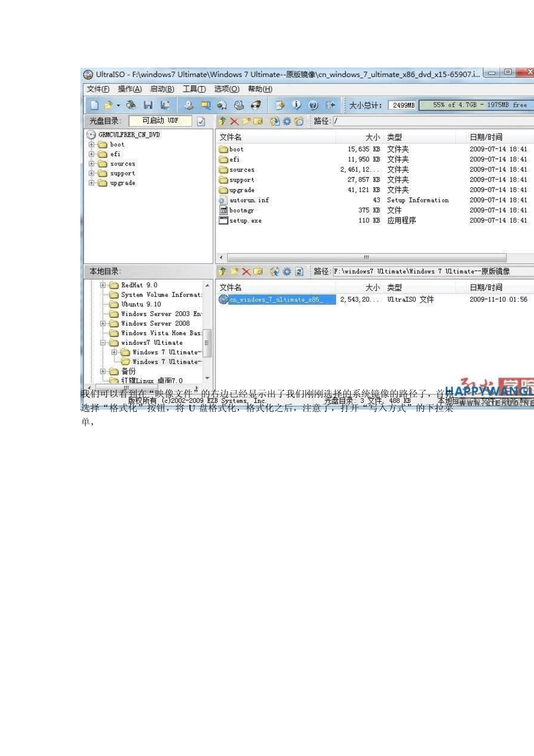Click the Save As toolbar icon
This screenshot has height=756, width=534.
165,105
